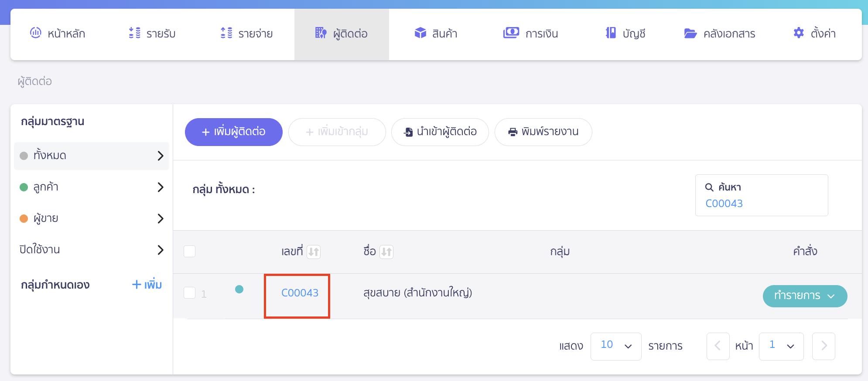Switch to the รายจ่าย expenses tab

246,33
